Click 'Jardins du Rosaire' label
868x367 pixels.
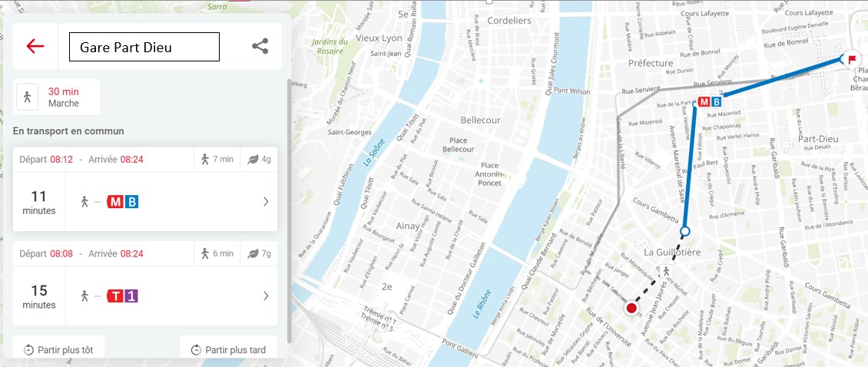330,46
